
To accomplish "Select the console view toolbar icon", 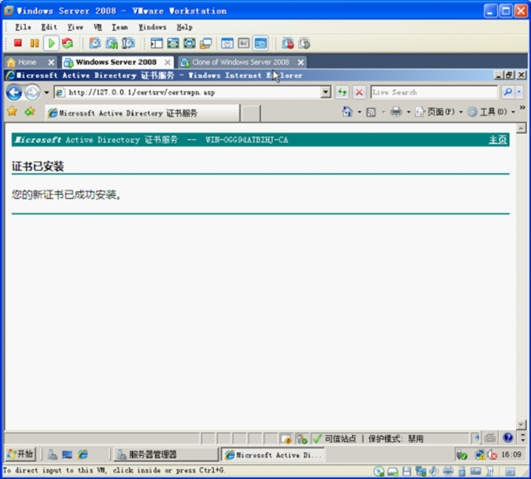I will (260, 43).
